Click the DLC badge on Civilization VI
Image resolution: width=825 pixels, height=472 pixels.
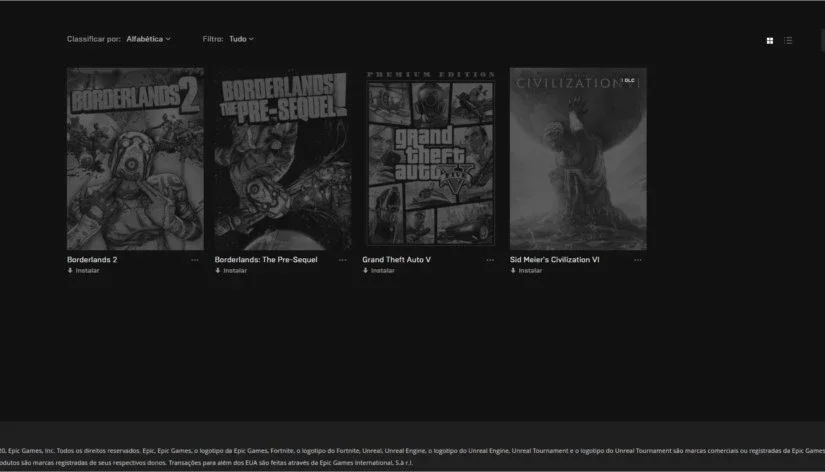[628, 81]
